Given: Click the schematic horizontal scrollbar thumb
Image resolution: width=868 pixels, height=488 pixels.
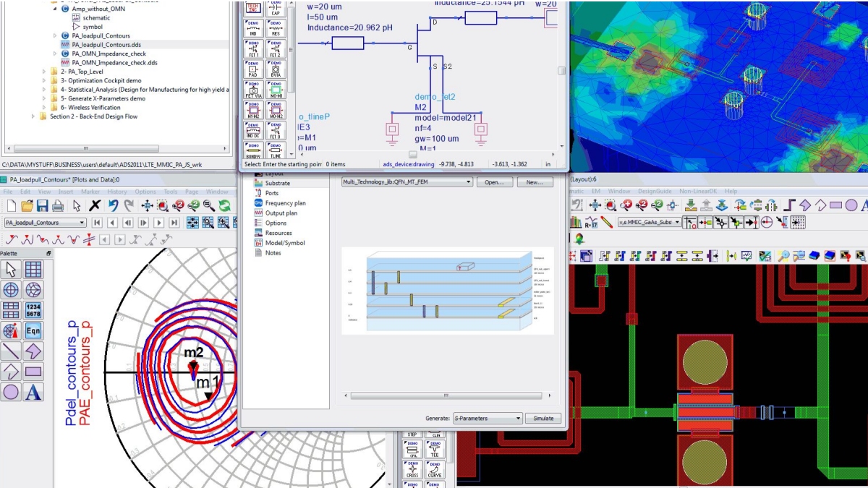Looking at the screenshot, I should (x=413, y=154).
